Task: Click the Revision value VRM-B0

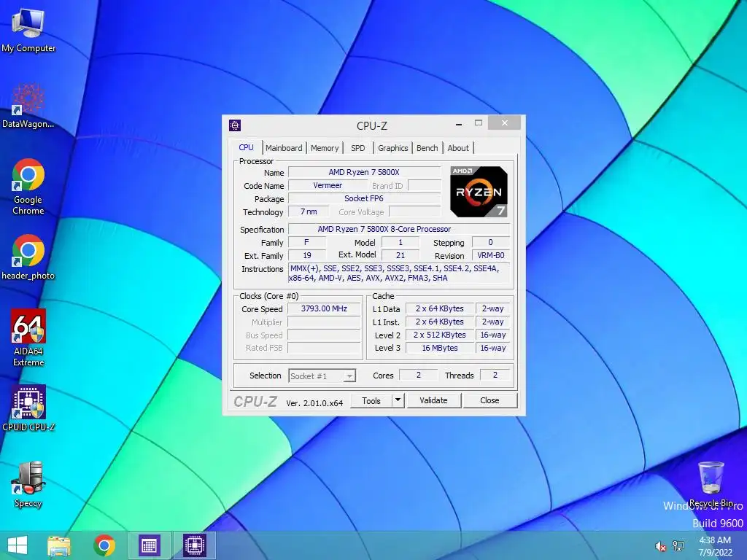Action: (x=491, y=255)
